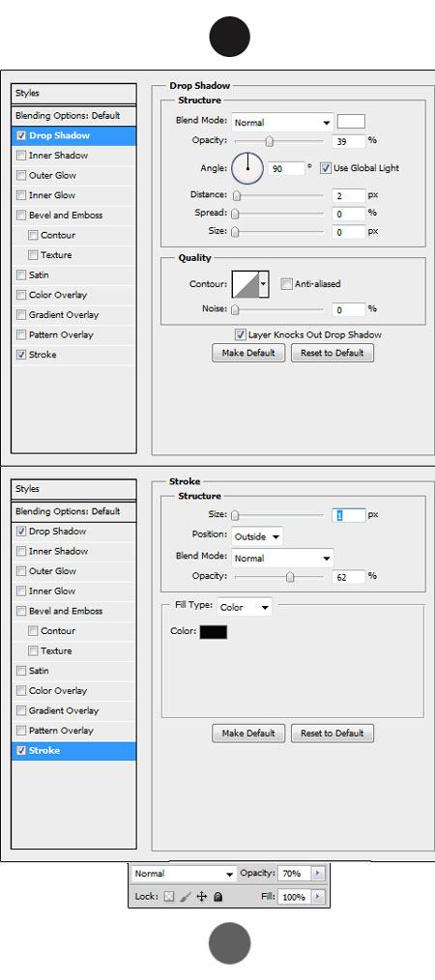This screenshot has height=980, width=435.
Task: Enable Texture checkbox in Stroke dialog
Action: pyautogui.click(x=33, y=651)
